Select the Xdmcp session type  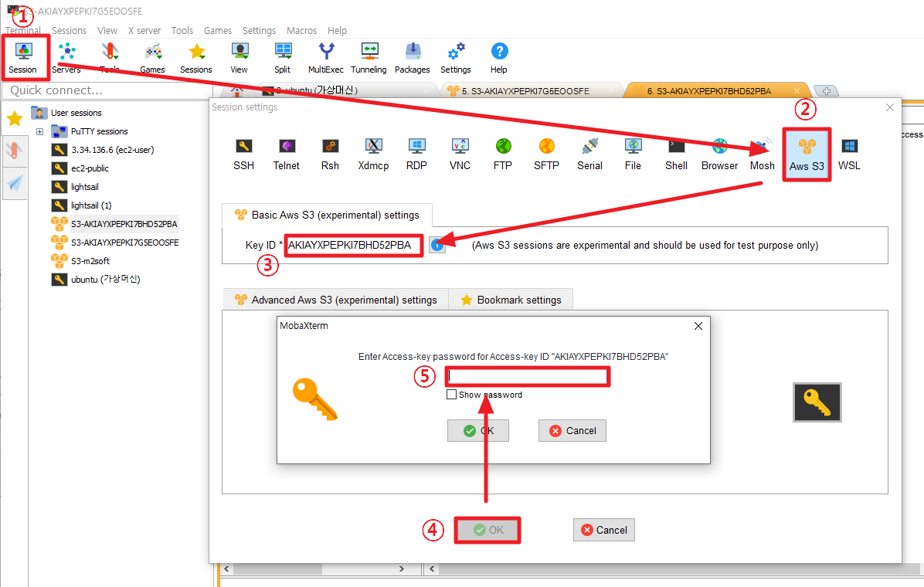(374, 154)
